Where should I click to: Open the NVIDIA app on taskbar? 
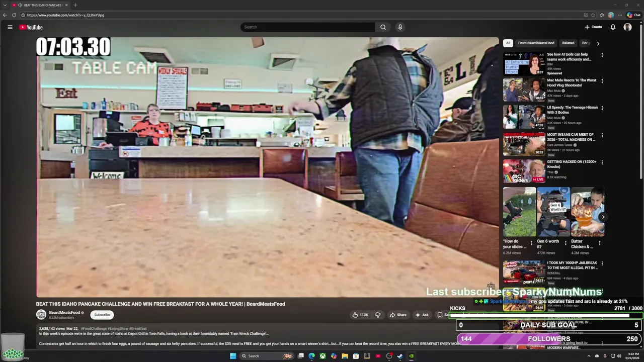coord(411,356)
